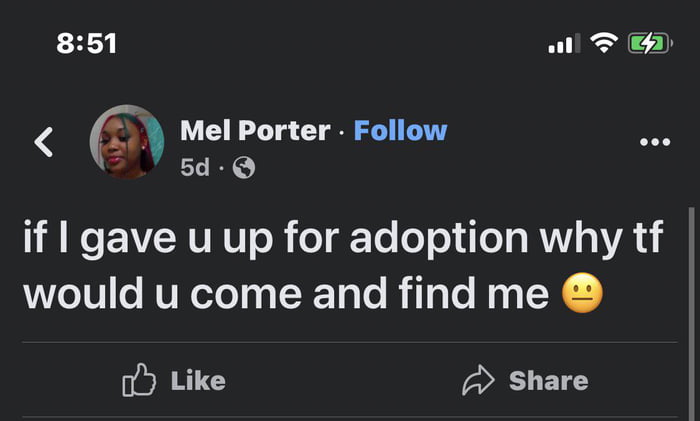
Task: Tap the neutral face emoji
Action: (583, 295)
